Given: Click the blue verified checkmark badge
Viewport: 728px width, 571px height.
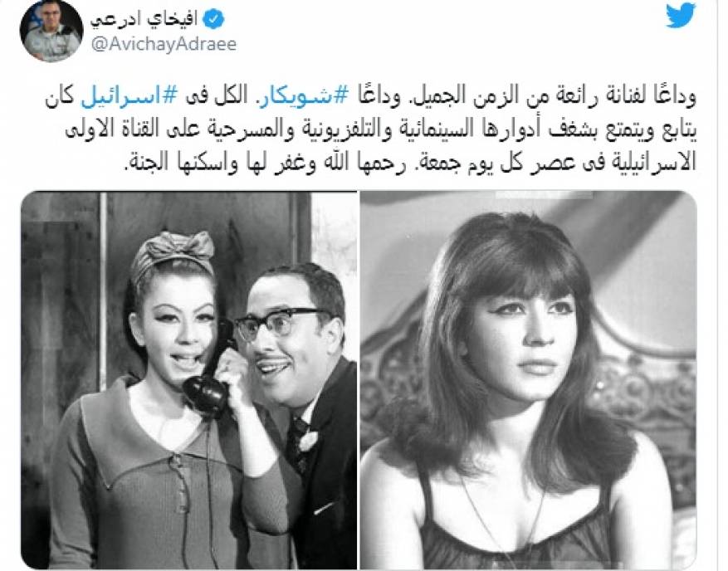Looking at the screenshot, I should (x=214, y=19).
